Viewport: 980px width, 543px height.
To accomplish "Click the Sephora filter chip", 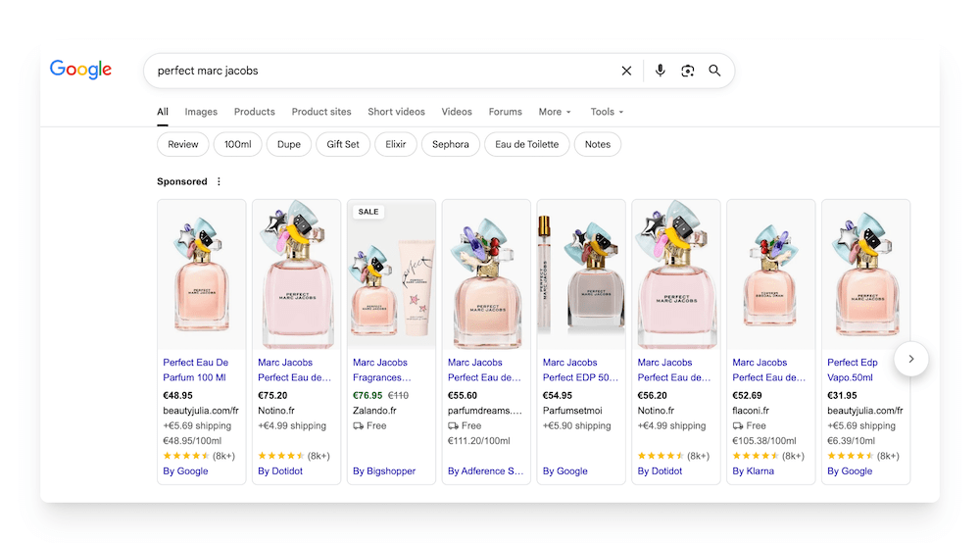I will click(x=450, y=144).
